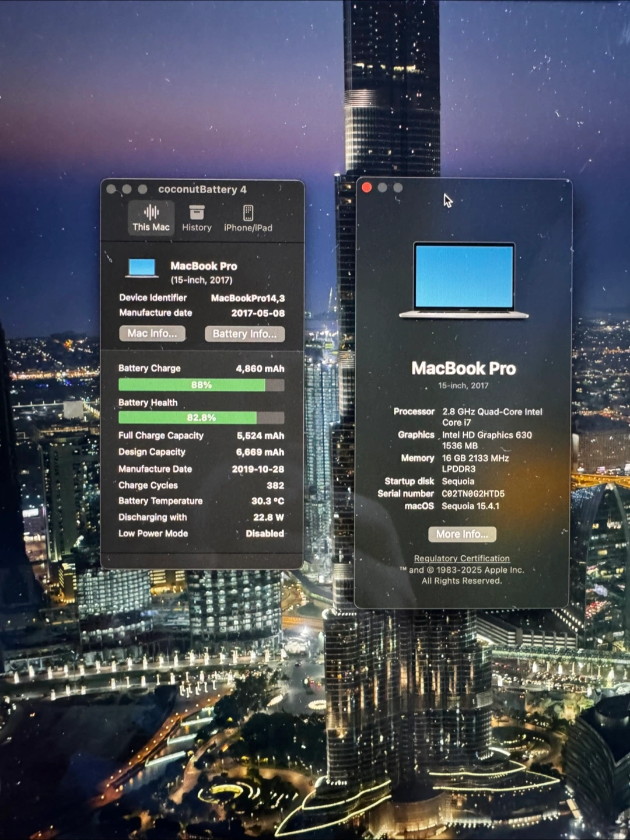Screen dimensions: 630x840
Task: Click the "All Rights Reserved." text
Action: [x=461, y=581]
